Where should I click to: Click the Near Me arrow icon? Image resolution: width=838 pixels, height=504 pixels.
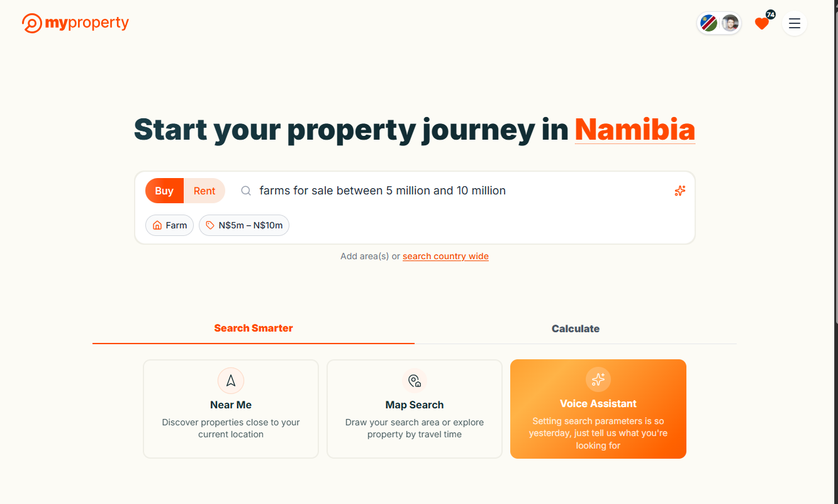pos(231,381)
